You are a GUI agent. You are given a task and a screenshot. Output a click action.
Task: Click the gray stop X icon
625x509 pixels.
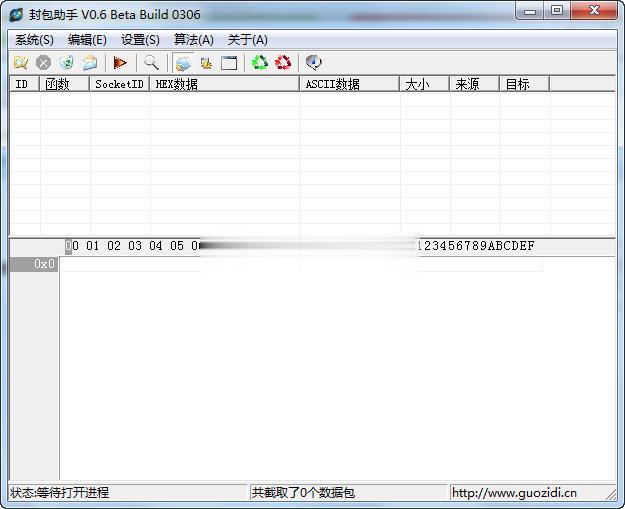(x=43, y=63)
